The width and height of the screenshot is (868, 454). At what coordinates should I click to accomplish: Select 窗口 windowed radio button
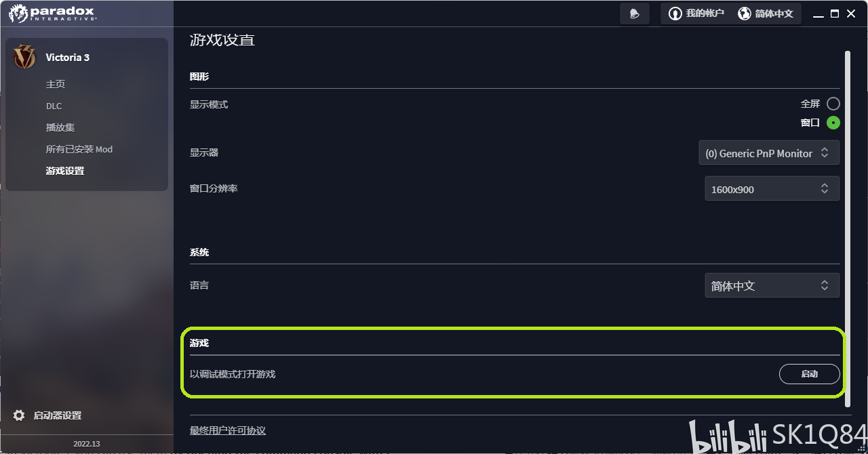(x=833, y=123)
